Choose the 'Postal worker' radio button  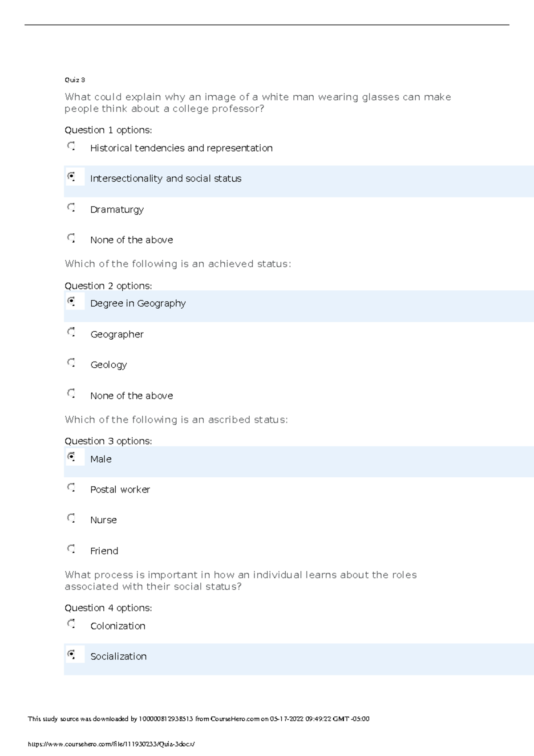point(71,488)
